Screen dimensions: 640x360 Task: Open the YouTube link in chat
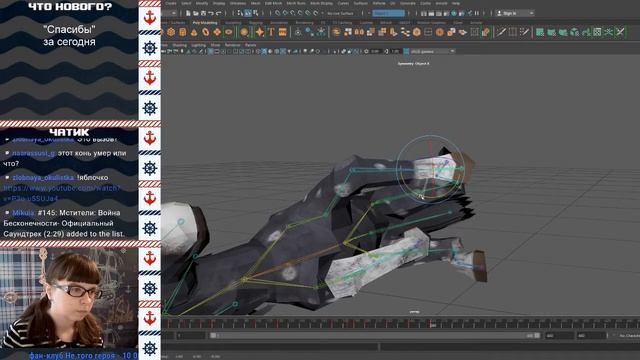pyautogui.click(x=62, y=193)
